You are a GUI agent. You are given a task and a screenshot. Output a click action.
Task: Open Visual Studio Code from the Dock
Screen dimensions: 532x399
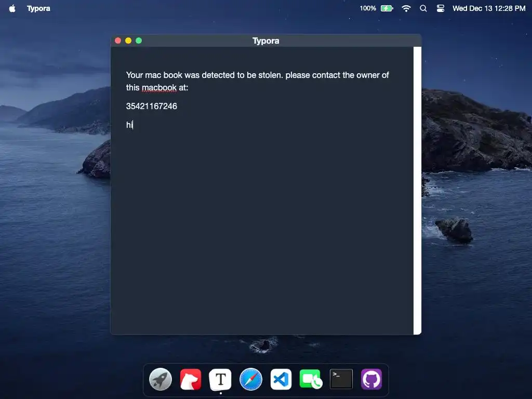281,379
